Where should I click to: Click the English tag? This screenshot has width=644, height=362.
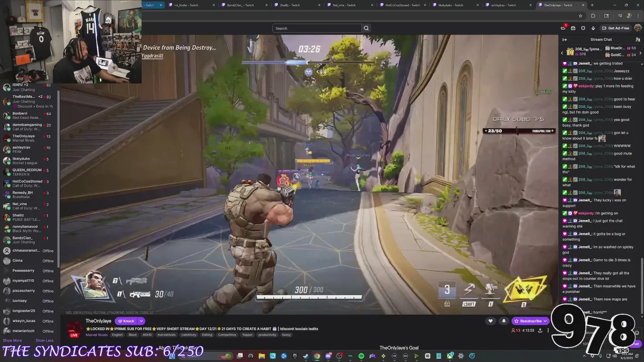pyautogui.click(x=117, y=335)
